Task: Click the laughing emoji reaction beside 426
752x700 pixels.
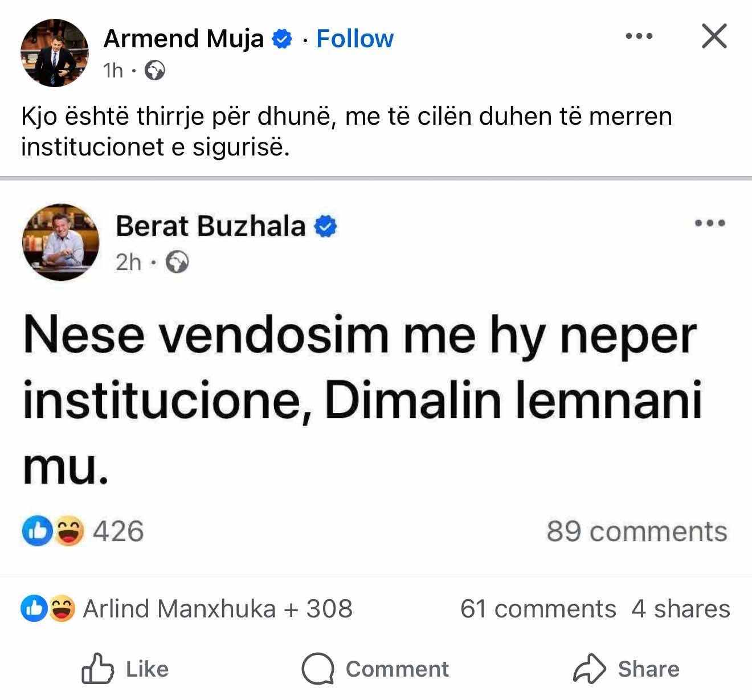Action: pos(69,531)
